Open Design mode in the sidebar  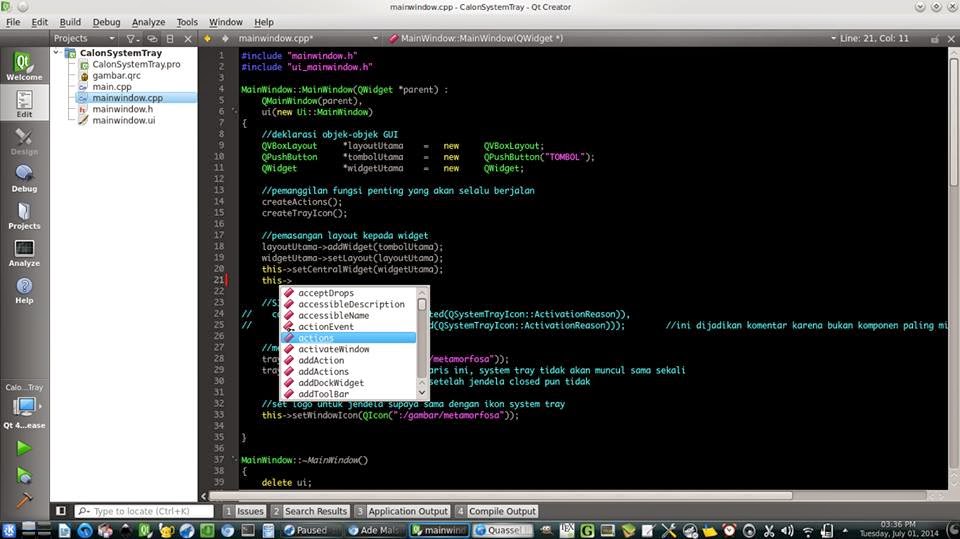(24, 141)
